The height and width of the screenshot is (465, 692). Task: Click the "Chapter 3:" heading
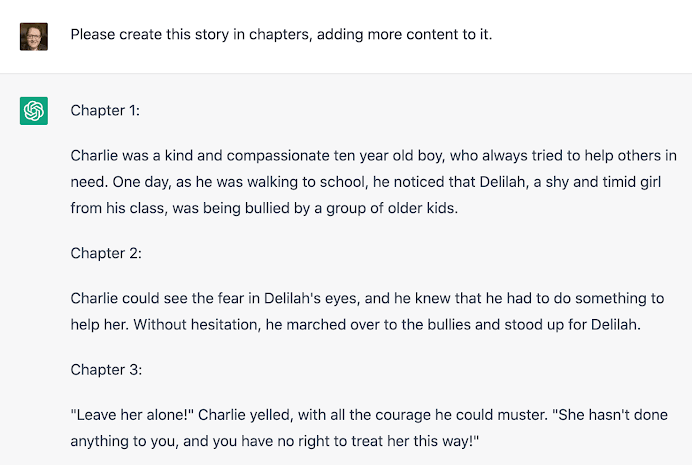click(x=106, y=370)
